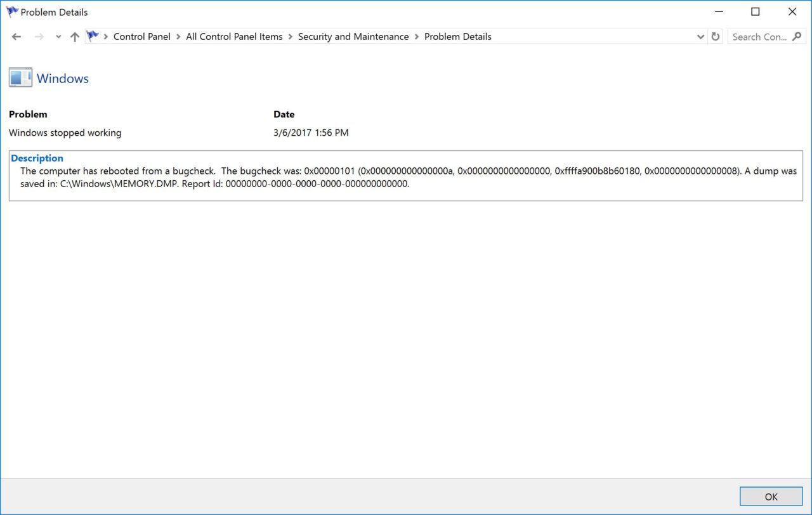Minimize the Problem Details window
Screen dimensions: 812x515
pos(719,11)
